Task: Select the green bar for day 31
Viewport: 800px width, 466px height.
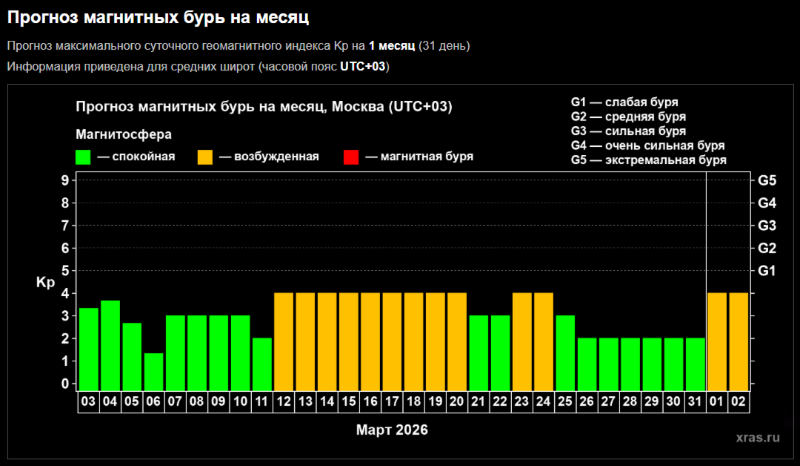Action: click(x=695, y=364)
